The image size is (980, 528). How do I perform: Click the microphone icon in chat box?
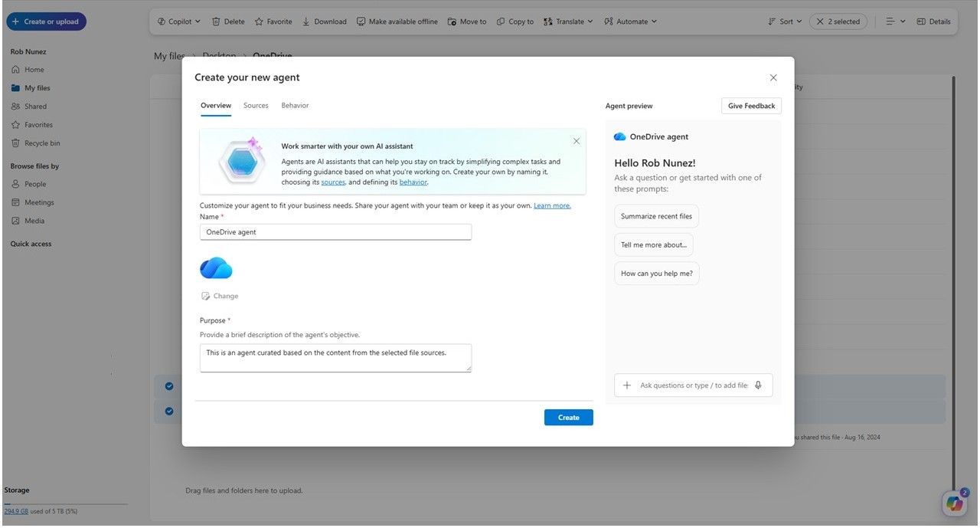(x=758, y=385)
